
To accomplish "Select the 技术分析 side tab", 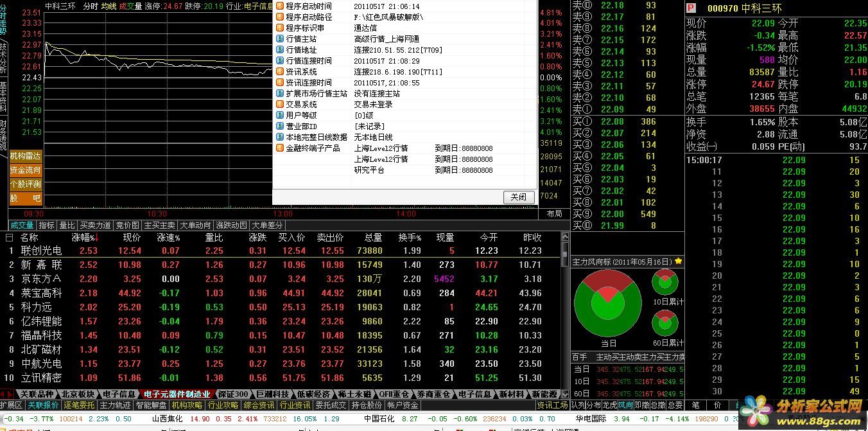I will point(4,58).
